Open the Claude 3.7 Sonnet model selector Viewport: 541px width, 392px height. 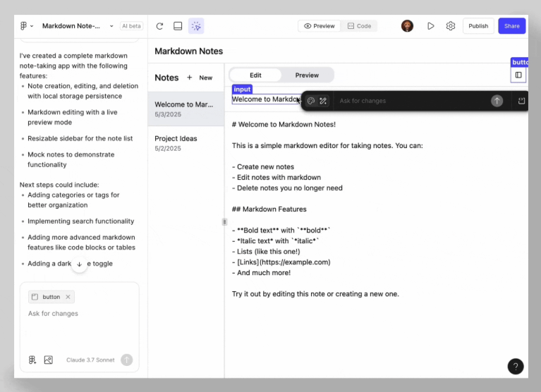90,360
